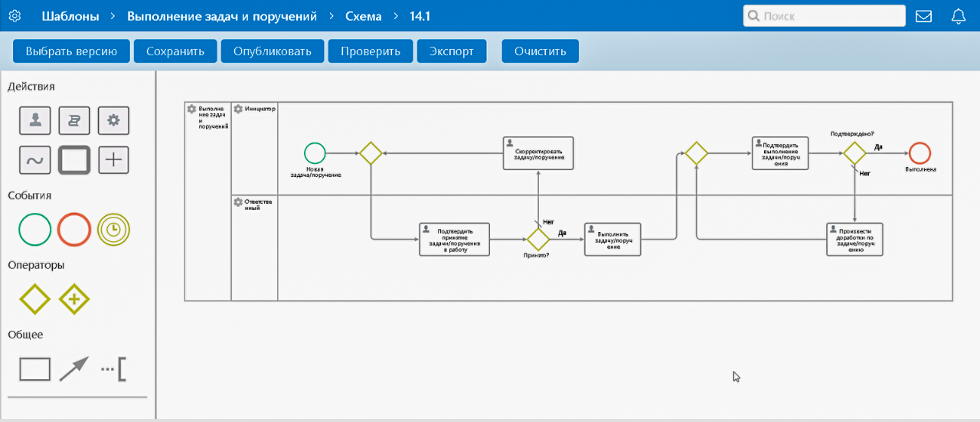Select the Выполнить задачу/поручение task
Image resolution: width=980 pixels, height=422 pixels.
pyautogui.click(x=612, y=238)
